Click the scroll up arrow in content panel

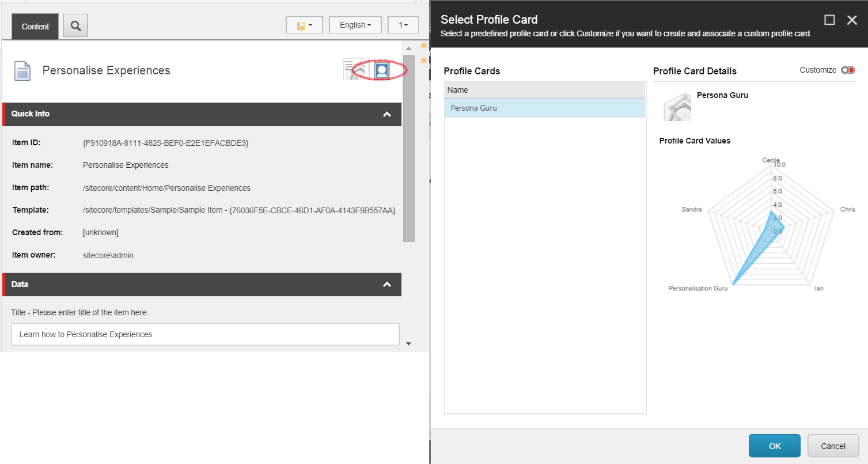pos(409,49)
